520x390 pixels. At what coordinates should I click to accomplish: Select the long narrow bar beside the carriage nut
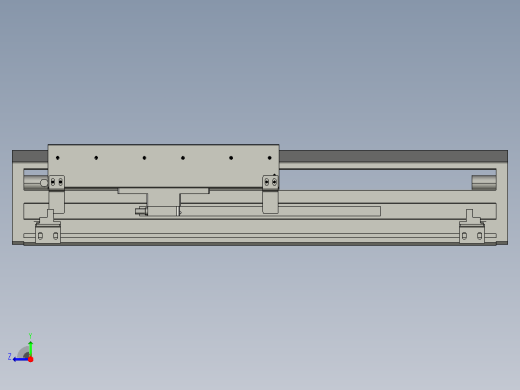(x=280, y=211)
